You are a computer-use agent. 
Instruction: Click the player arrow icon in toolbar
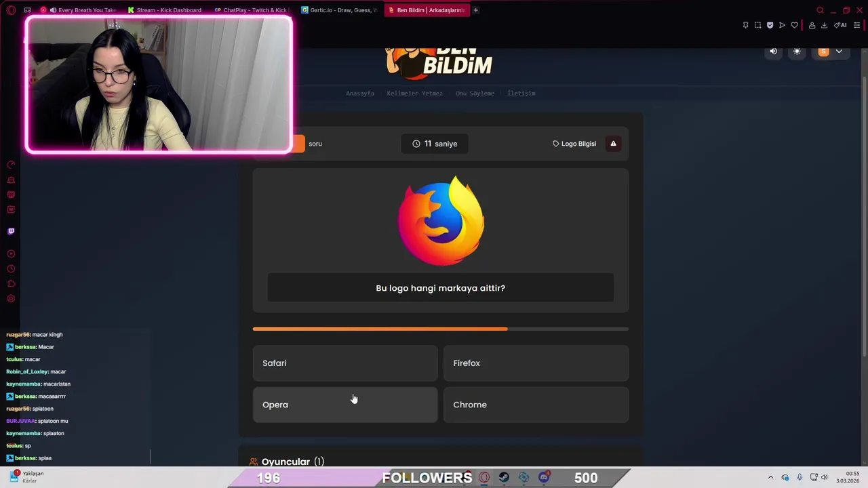pyautogui.click(x=782, y=25)
